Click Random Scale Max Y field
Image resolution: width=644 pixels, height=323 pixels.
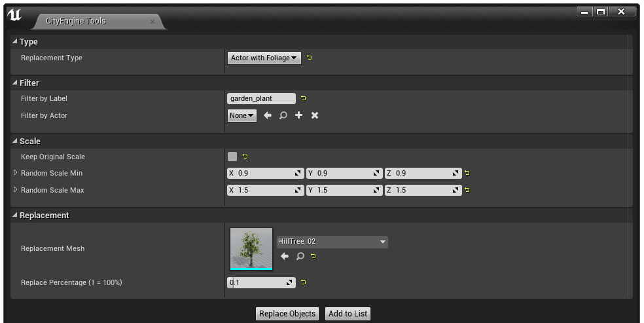point(344,190)
